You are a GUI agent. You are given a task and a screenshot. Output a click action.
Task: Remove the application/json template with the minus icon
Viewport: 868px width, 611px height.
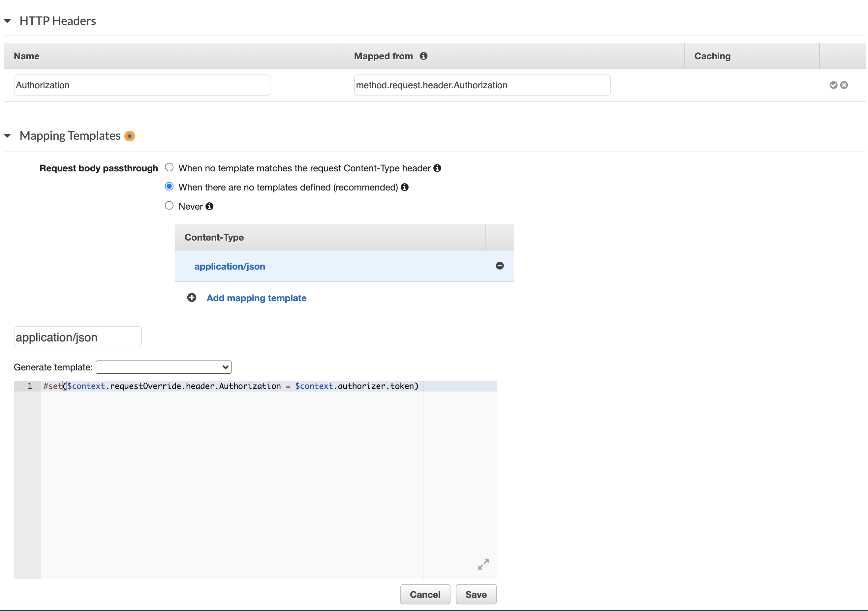click(x=500, y=266)
